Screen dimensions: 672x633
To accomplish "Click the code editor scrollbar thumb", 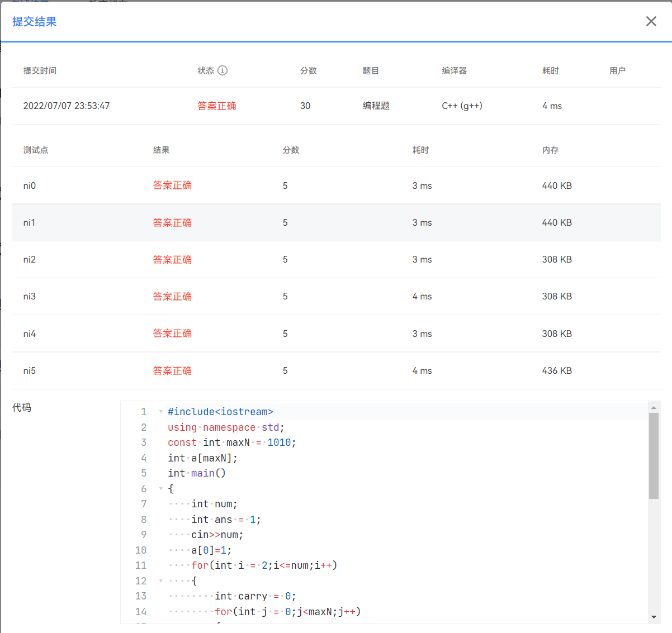I will (654, 456).
